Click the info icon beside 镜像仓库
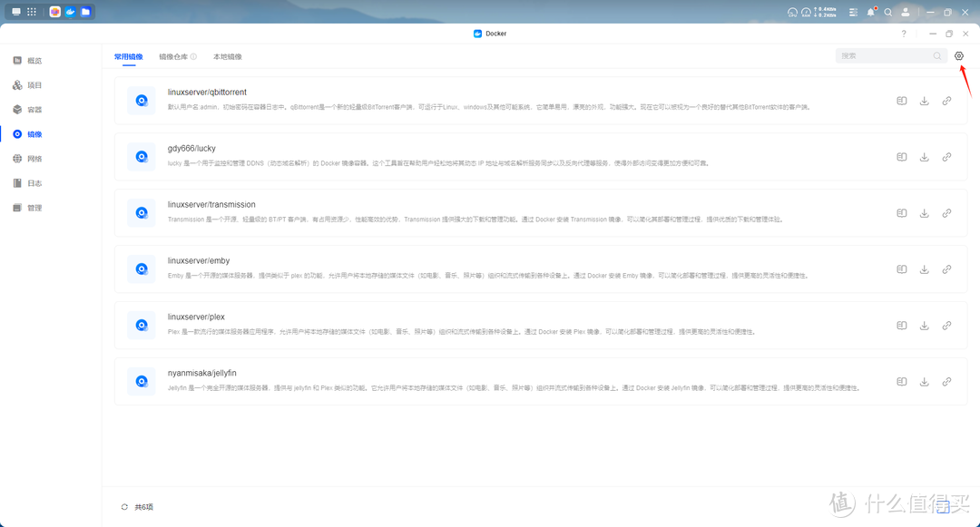The height and width of the screenshot is (527, 980). (194, 57)
